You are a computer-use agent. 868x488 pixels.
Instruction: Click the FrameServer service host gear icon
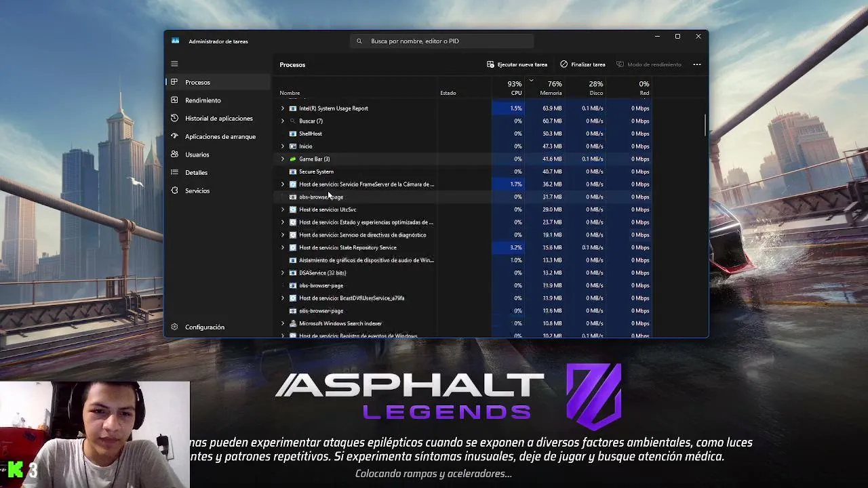pos(293,184)
